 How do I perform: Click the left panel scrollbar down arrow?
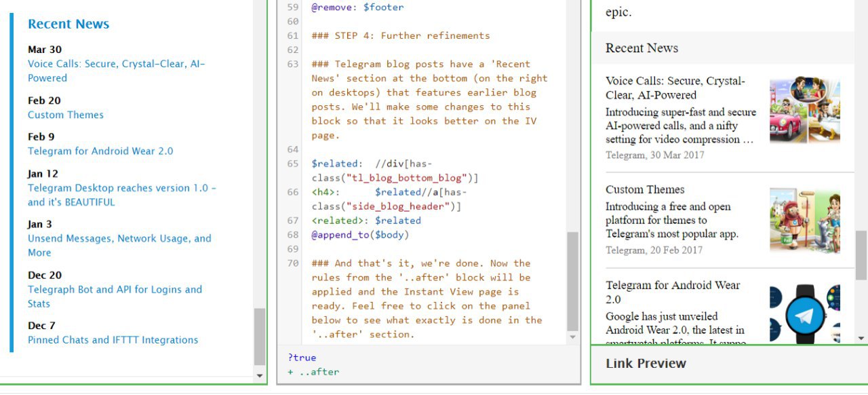(259, 375)
